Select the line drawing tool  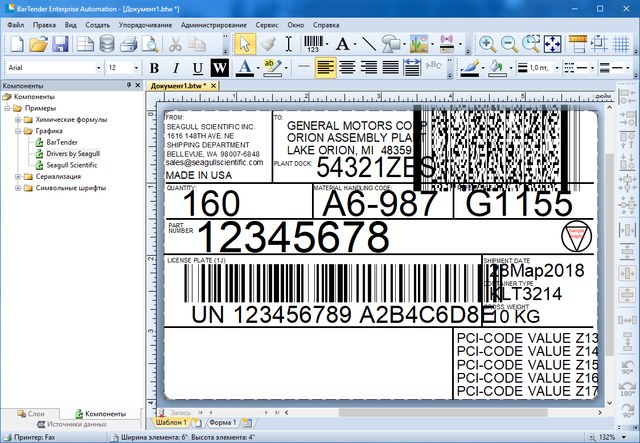pos(369,44)
